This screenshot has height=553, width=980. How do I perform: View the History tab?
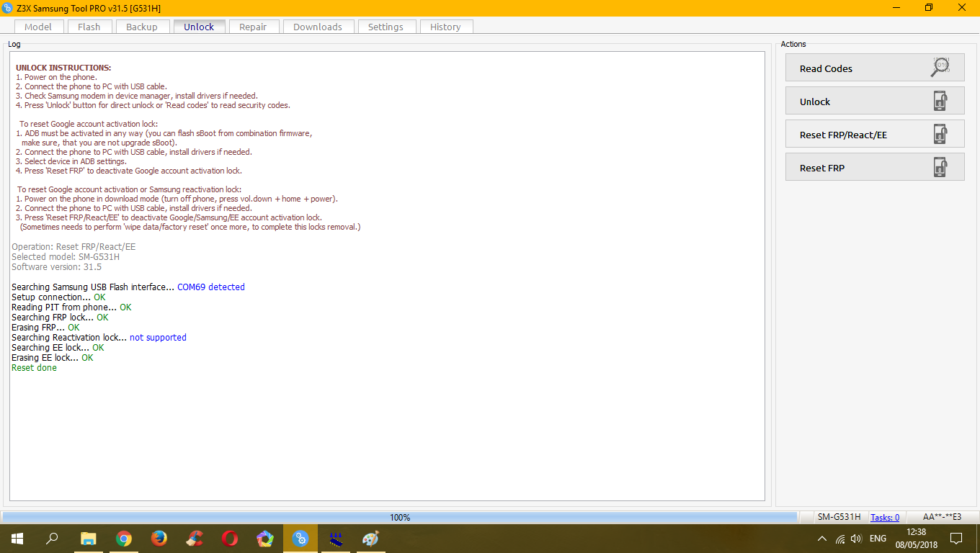(445, 27)
